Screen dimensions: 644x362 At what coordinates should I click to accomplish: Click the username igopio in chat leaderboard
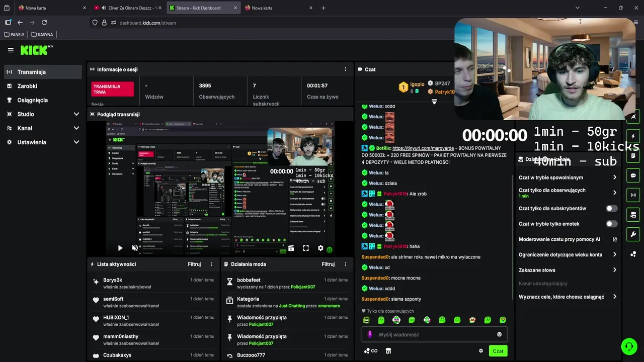click(x=417, y=84)
